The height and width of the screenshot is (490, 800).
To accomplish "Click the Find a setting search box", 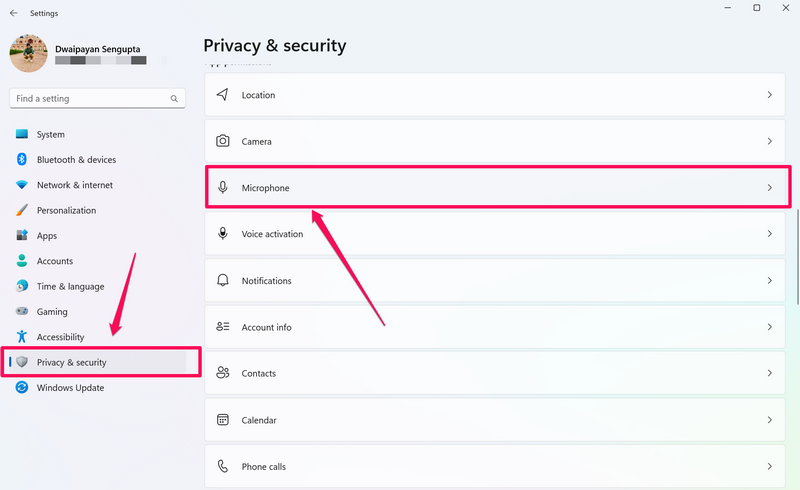I will (90, 99).
